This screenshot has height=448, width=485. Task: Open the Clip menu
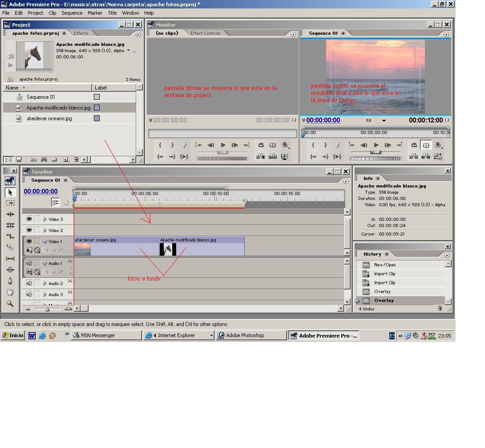(52, 13)
